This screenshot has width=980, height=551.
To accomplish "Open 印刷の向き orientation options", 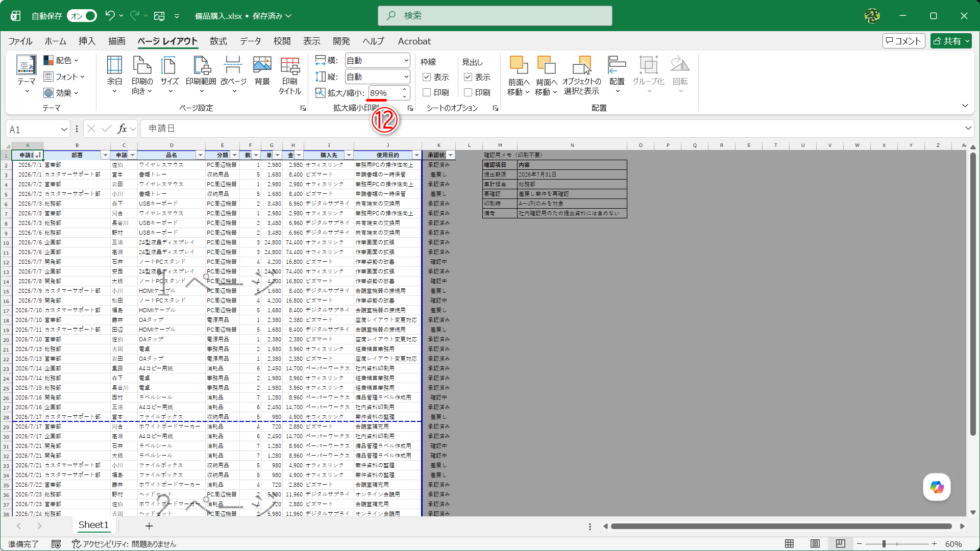I will click(142, 75).
